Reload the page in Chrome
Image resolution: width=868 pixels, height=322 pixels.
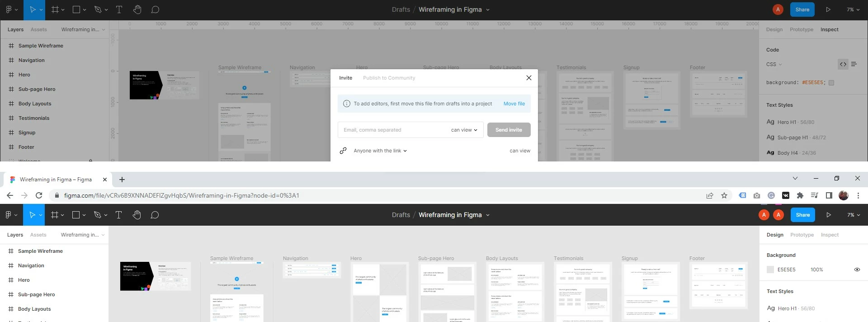[39, 195]
